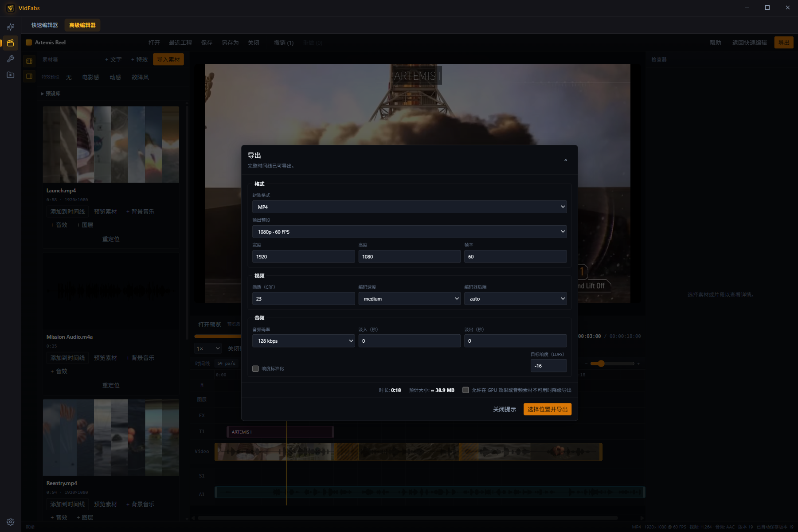Screen dimensions: 798x532
Task: Adjust the timeline zoom slider knob
Action: [601, 364]
